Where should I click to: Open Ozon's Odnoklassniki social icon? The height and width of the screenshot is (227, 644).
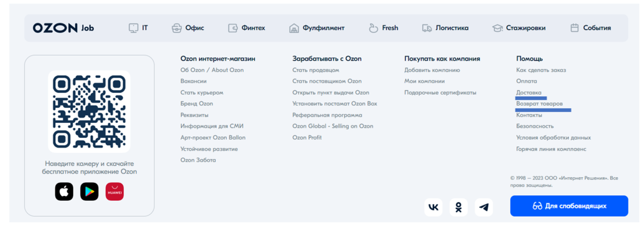click(459, 207)
